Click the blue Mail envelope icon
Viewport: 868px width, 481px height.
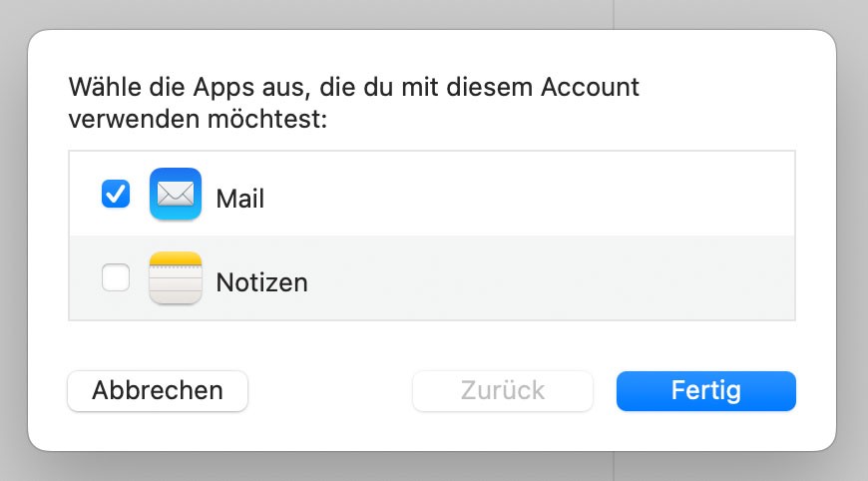coord(175,194)
